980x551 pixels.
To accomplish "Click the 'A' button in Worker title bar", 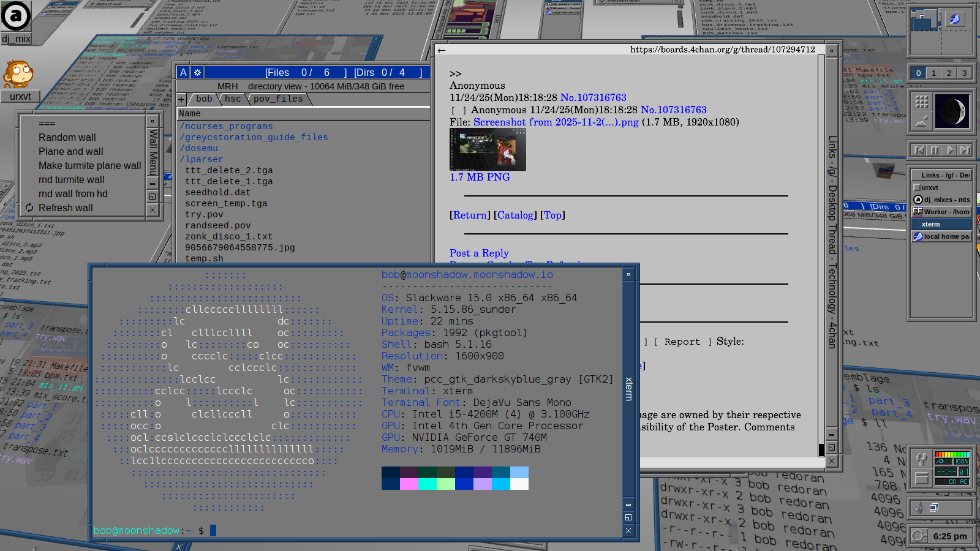I will (x=183, y=72).
